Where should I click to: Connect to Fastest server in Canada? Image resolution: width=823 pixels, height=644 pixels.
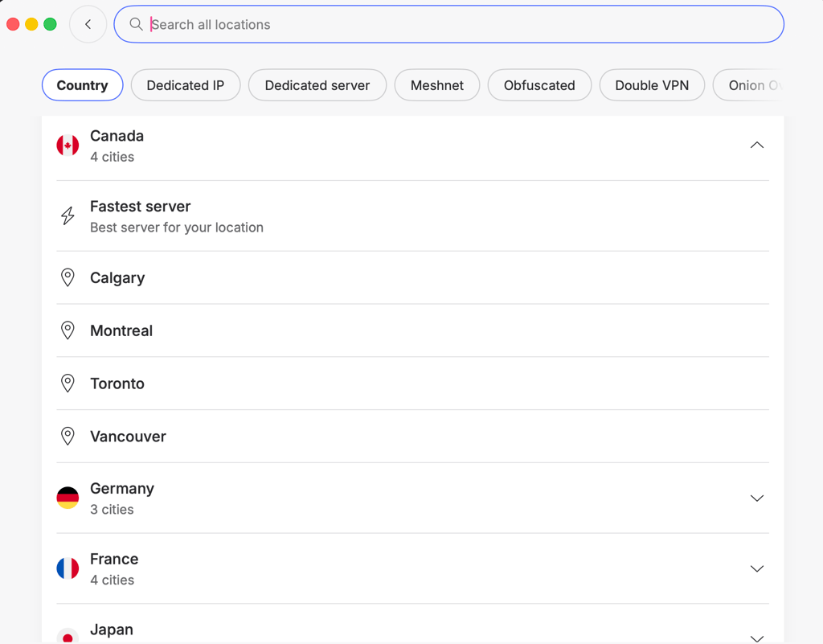pos(412,216)
